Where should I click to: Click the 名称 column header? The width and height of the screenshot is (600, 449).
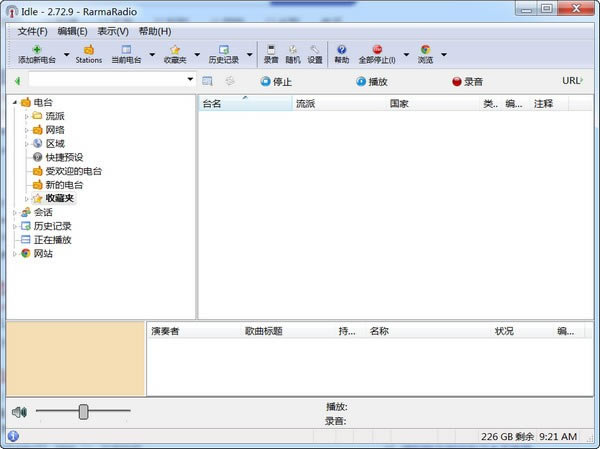(427, 331)
